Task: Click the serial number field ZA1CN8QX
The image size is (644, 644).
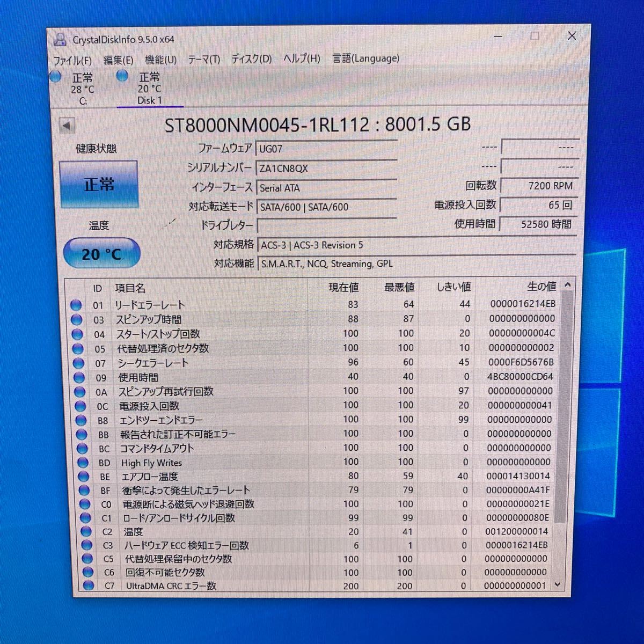Action: [326, 168]
